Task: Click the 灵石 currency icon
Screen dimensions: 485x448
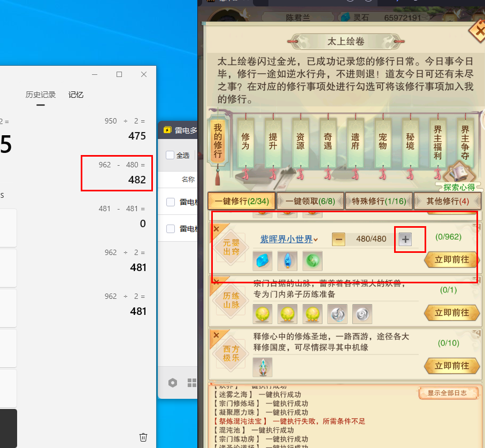Action: [x=345, y=17]
